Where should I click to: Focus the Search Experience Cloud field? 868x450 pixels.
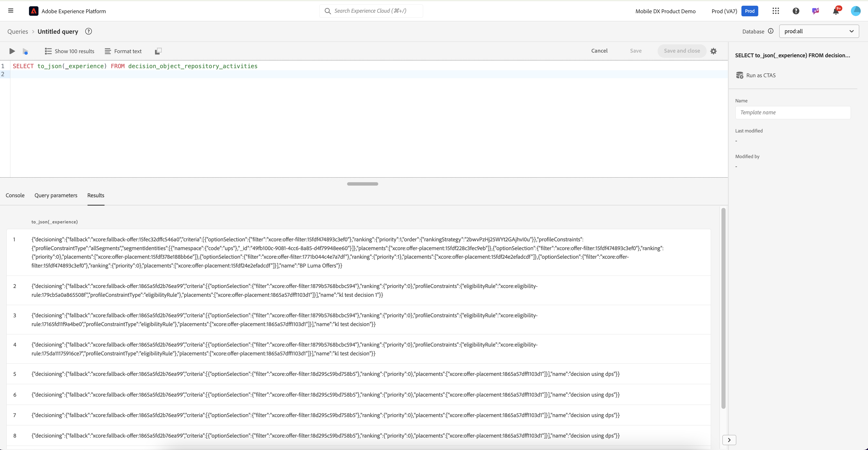[x=371, y=11]
